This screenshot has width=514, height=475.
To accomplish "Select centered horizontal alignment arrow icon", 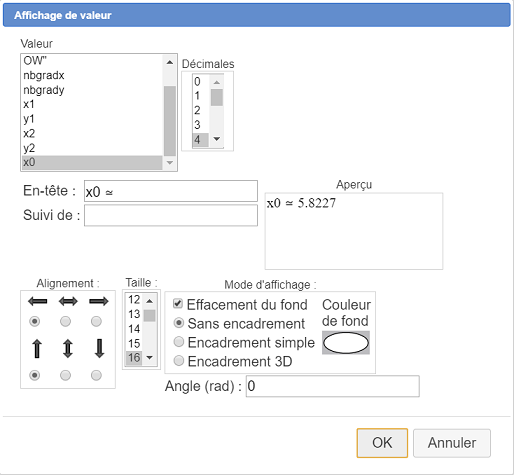I will tap(68, 302).
